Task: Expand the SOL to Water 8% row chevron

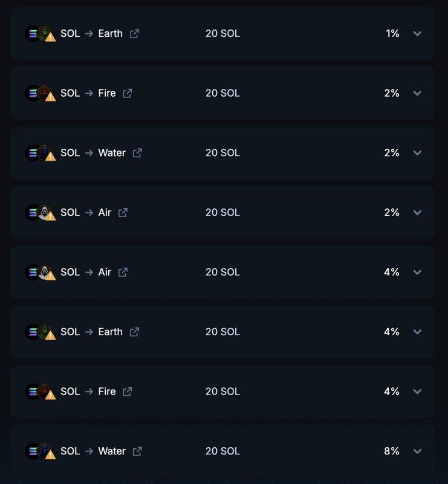Action: coord(417,451)
